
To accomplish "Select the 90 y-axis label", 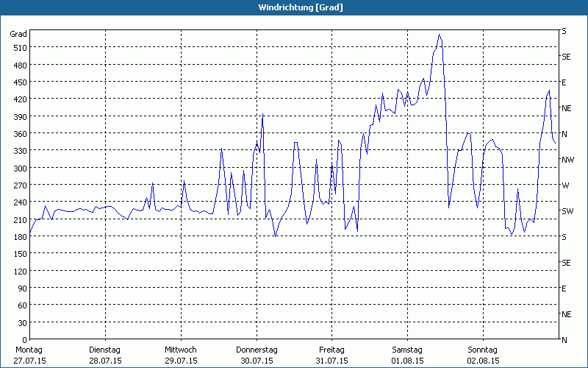I will (22, 289).
